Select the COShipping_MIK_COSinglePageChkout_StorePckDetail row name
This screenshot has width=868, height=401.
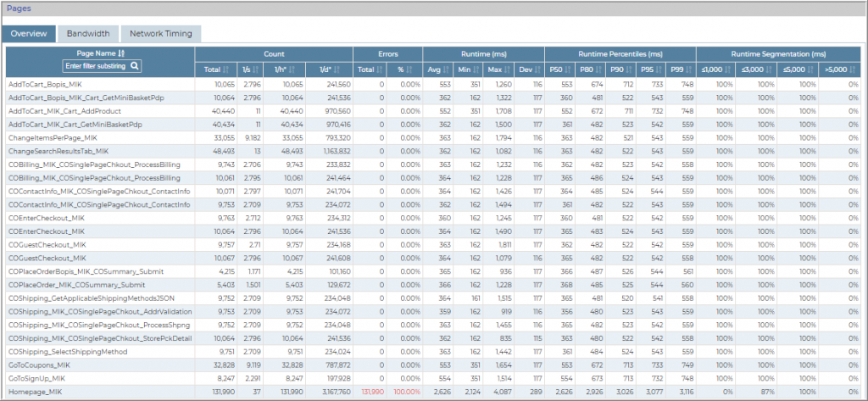coord(100,338)
